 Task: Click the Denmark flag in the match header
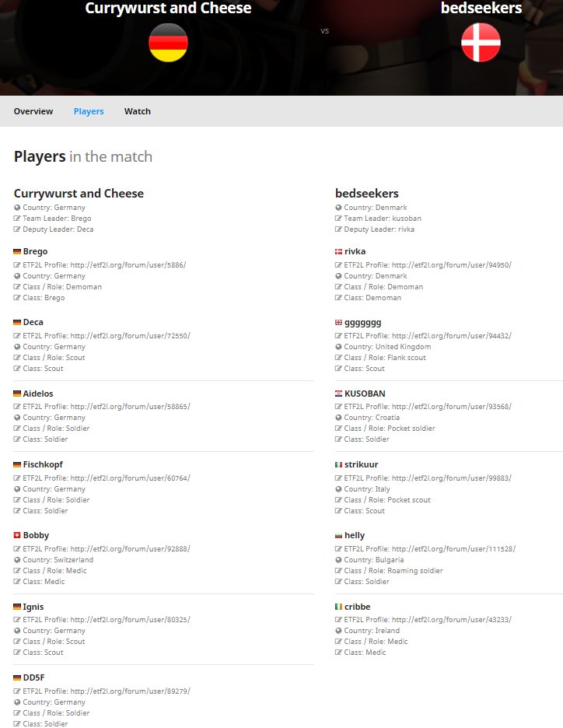point(481,42)
